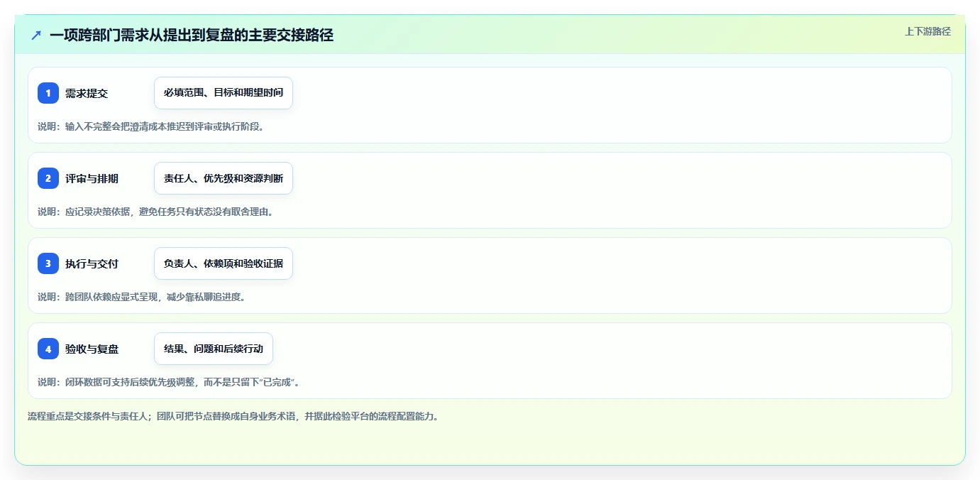The width and height of the screenshot is (980, 480).
Task: Click the 需求提交 step title
Action: tap(87, 93)
